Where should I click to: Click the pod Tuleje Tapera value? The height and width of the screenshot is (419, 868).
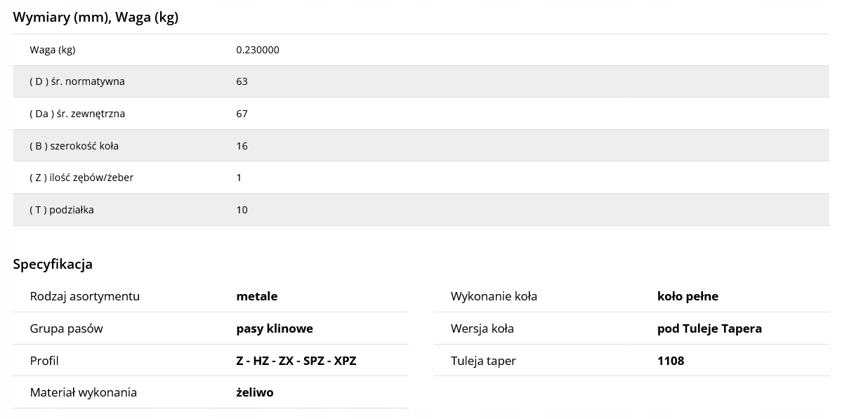[709, 328]
